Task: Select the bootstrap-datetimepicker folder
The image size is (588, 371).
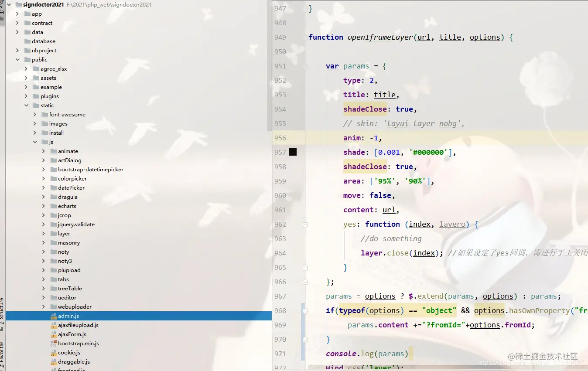Action: (x=91, y=170)
